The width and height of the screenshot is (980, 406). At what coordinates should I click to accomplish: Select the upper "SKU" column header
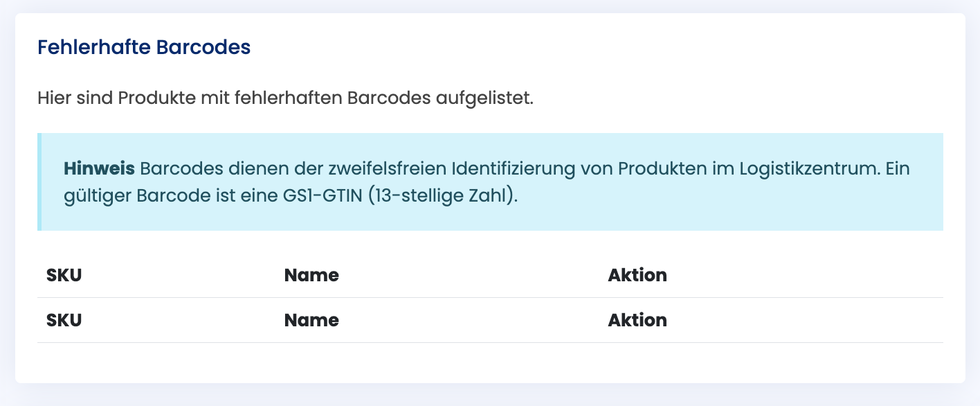tap(64, 275)
